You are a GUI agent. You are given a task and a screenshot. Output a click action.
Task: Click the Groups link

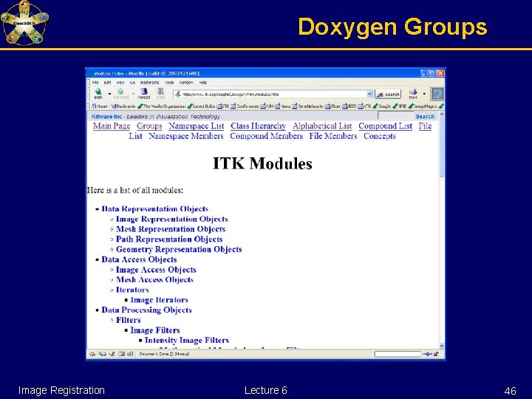(x=149, y=126)
